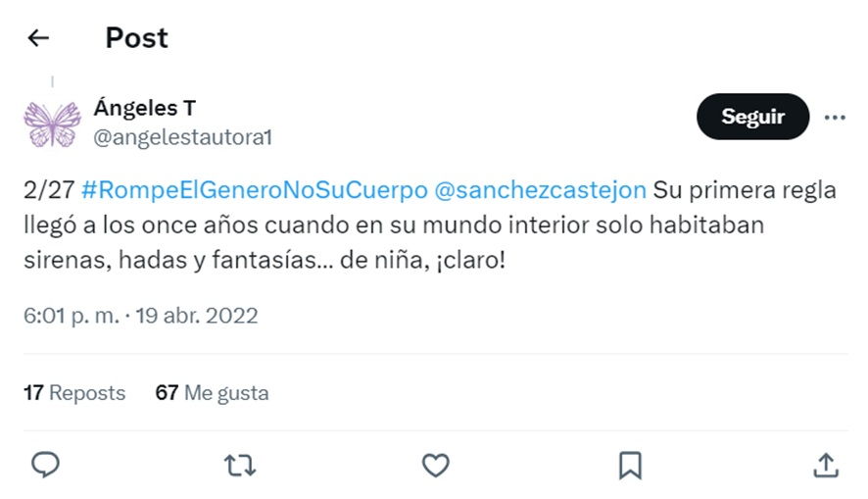Visit the @sanchezcastejon mention

tap(540, 190)
